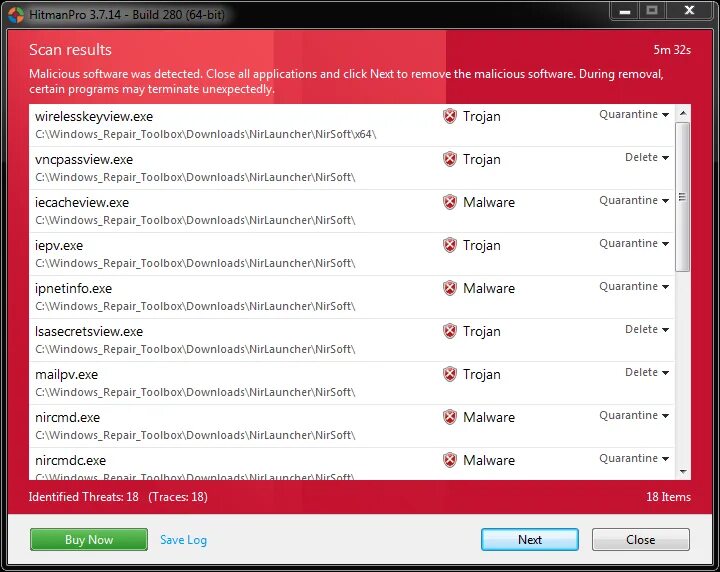Open the Quarantine dropdown for nircmd.exe
This screenshot has height=572, width=720.
pyautogui.click(x=634, y=415)
